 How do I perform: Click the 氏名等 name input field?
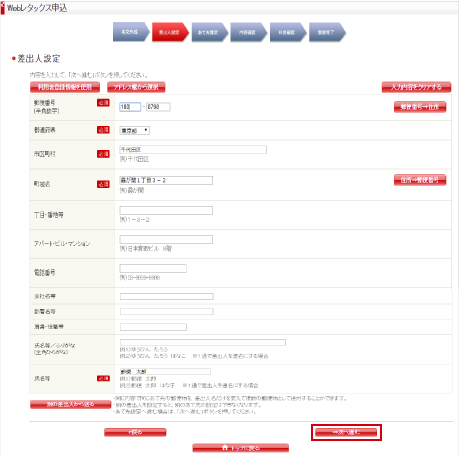(x=165, y=371)
